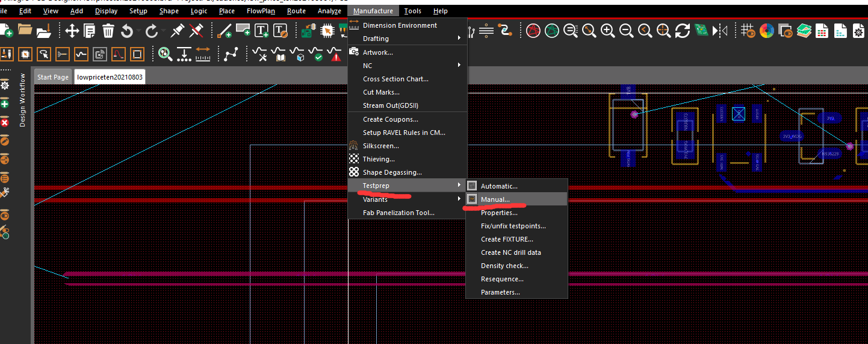Open the Design Workflow side panel
868x344 pixels.
click(x=23, y=101)
